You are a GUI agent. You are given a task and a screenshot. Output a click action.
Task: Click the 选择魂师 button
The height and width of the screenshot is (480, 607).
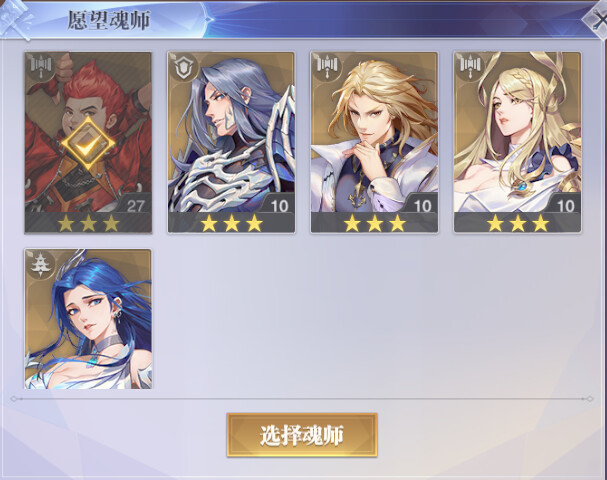pyautogui.click(x=302, y=435)
